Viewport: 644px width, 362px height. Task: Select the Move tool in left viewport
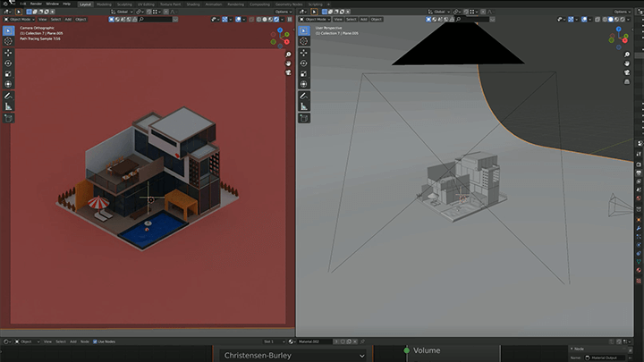point(8,53)
